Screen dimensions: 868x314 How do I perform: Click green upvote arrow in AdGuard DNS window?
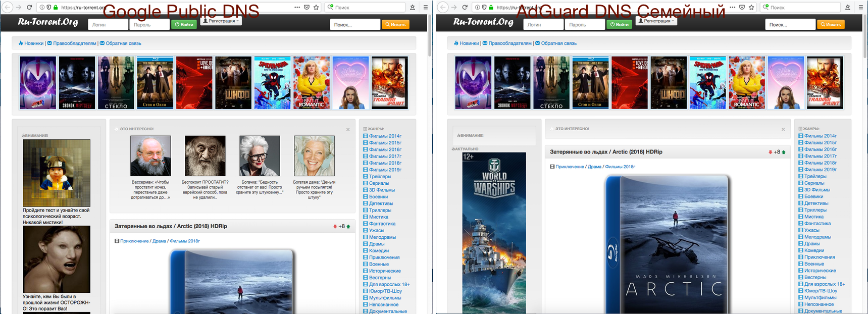click(784, 152)
